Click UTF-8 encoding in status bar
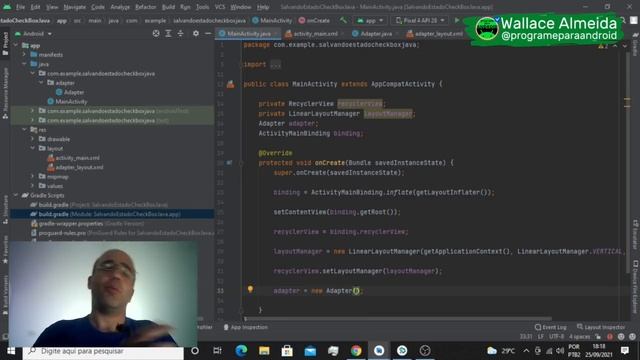640x360 pixels. click(556, 337)
